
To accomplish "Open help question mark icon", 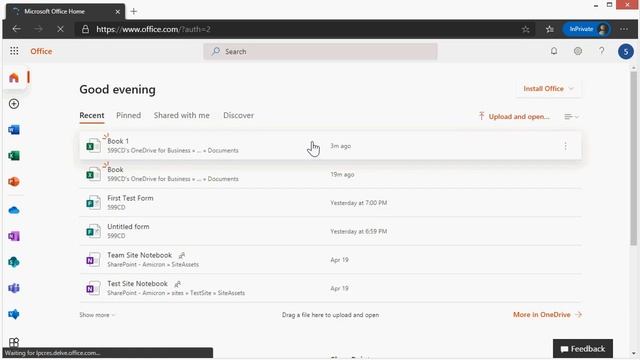I will (x=602, y=51).
